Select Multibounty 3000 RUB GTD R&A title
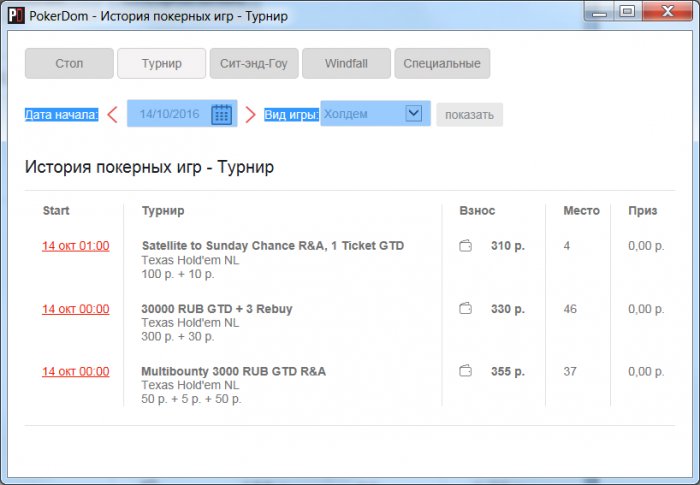 (233, 371)
